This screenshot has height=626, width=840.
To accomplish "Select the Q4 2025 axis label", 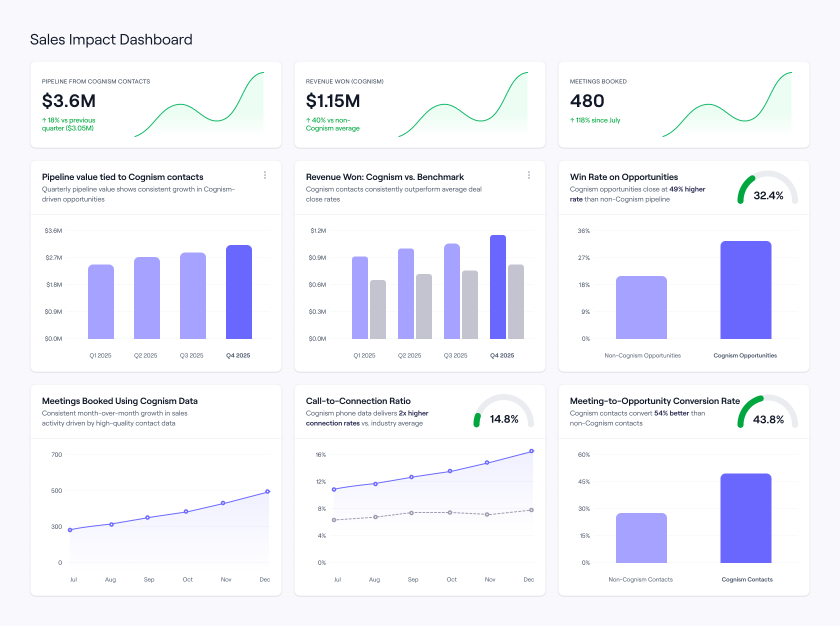I will [238, 355].
